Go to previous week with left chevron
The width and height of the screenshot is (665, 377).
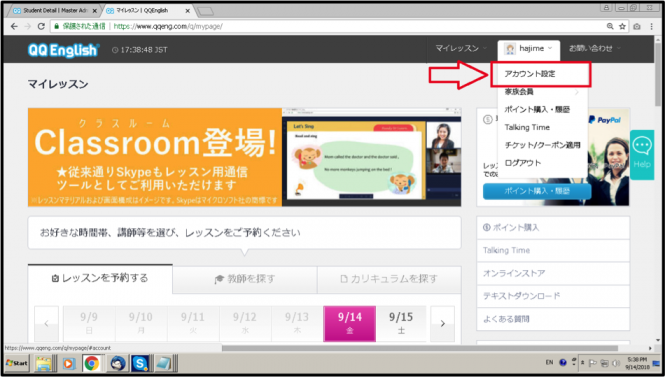coord(46,324)
